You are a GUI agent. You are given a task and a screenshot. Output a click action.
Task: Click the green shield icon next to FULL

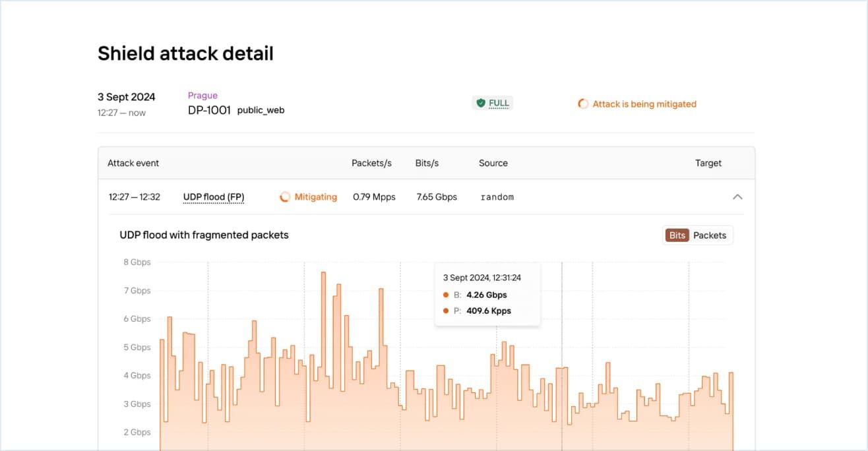pos(481,103)
